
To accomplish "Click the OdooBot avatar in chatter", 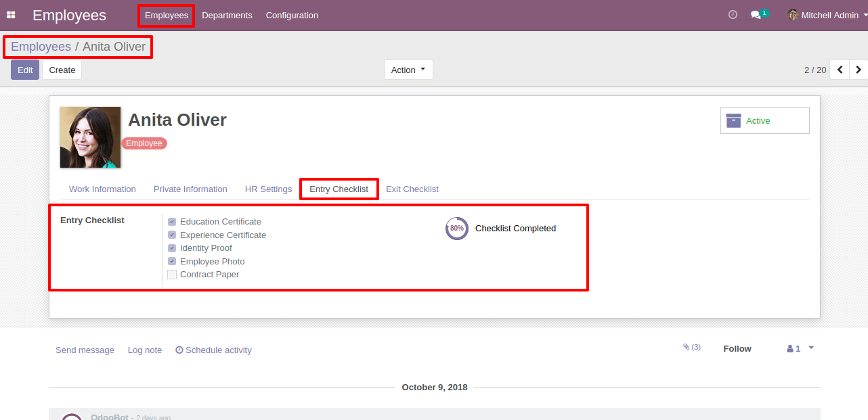I will [x=72, y=416].
